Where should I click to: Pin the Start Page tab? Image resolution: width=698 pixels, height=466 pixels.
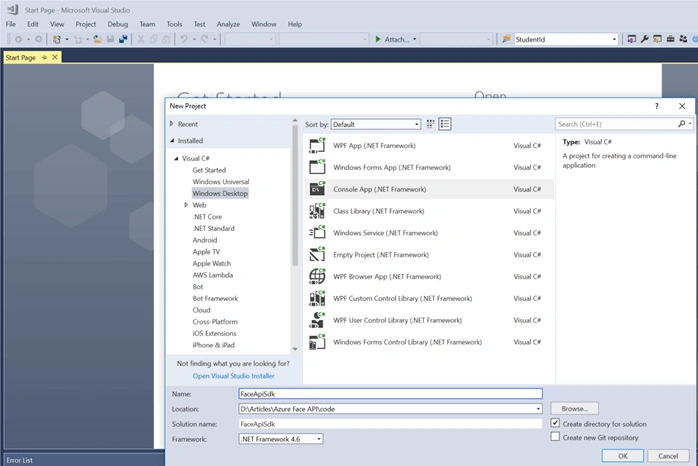(x=44, y=57)
